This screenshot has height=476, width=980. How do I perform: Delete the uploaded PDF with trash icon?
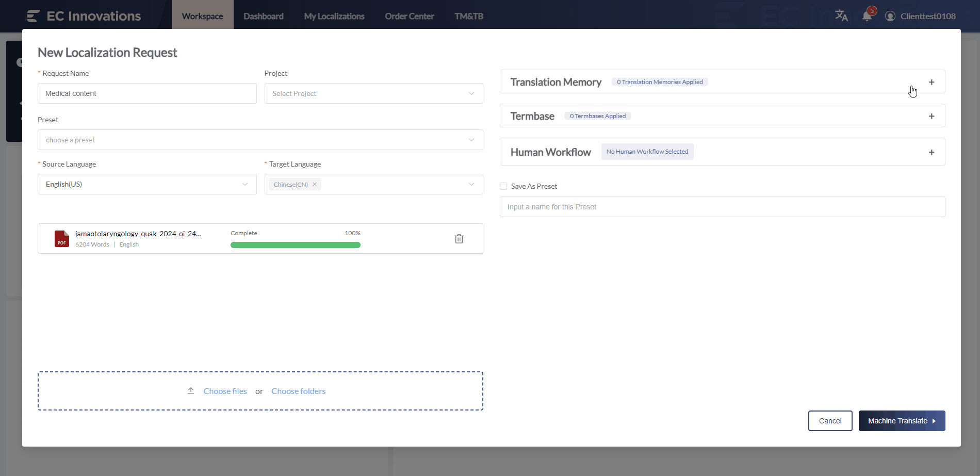pos(459,239)
